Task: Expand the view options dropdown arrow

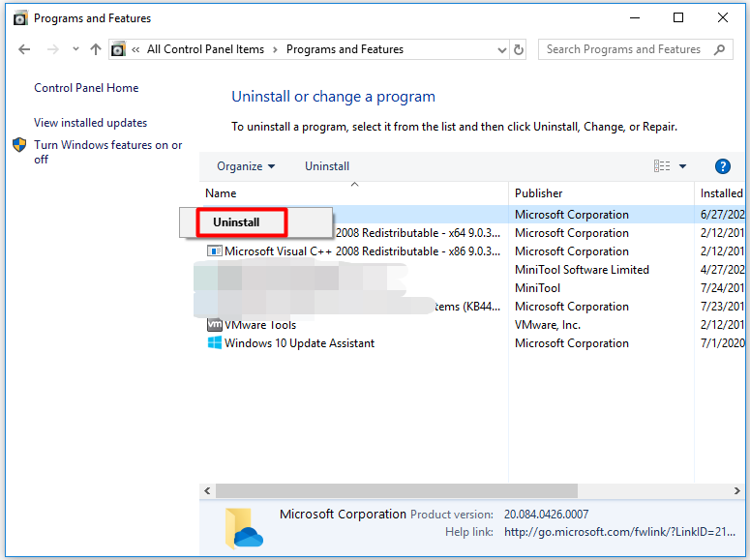Action: pos(682,166)
